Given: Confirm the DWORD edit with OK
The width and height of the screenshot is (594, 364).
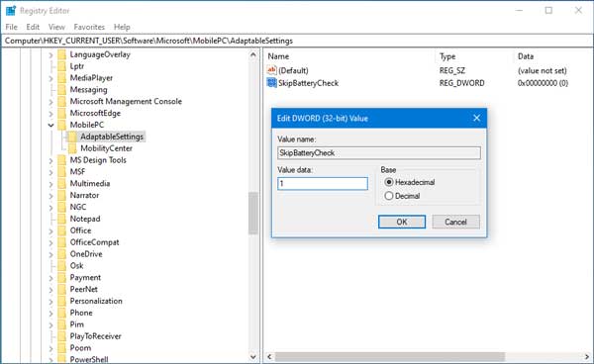Looking at the screenshot, I should click(x=402, y=222).
